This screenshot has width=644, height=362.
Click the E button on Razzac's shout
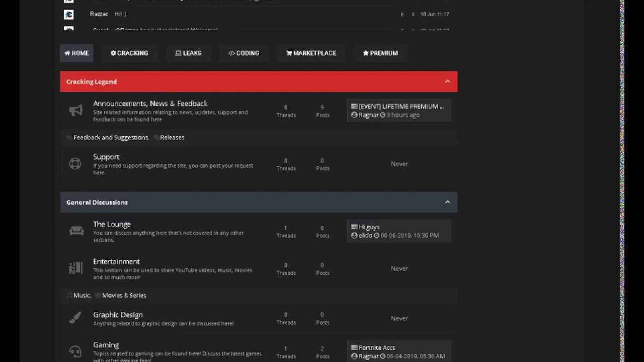point(402,15)
